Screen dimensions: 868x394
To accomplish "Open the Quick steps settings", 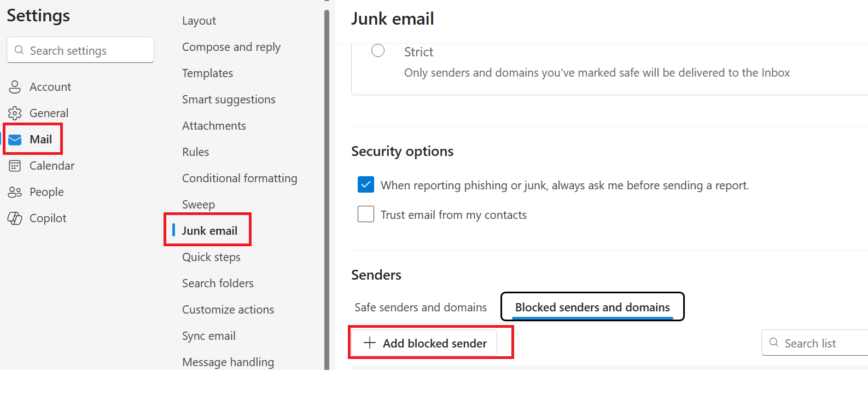I will [211, 257].
